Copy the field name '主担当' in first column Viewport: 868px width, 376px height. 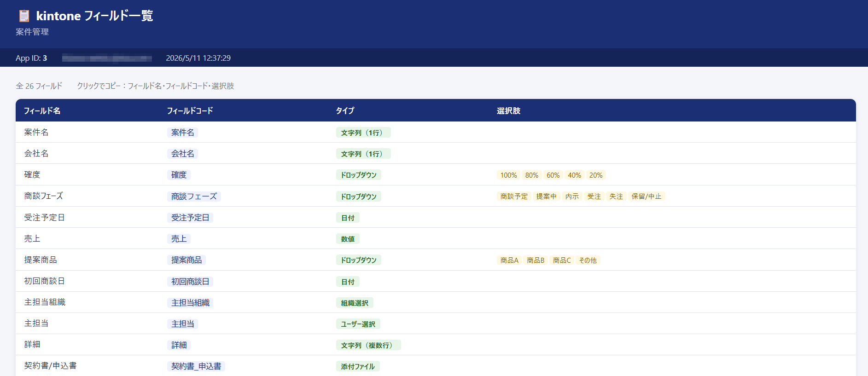[36, 323]
